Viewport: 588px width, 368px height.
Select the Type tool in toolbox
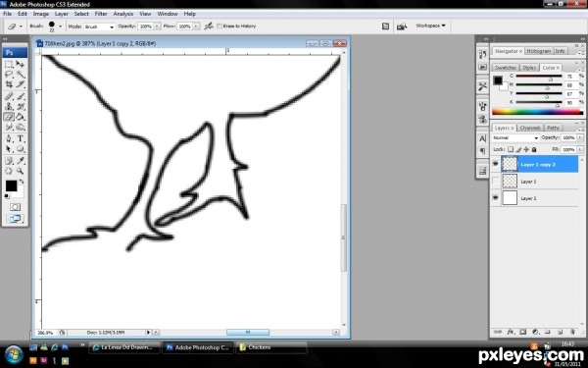pyautogui.click(x=21, y=138)
